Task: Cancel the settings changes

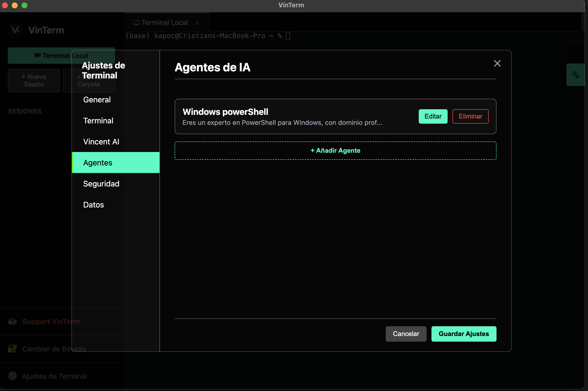Action: point(406,334)
